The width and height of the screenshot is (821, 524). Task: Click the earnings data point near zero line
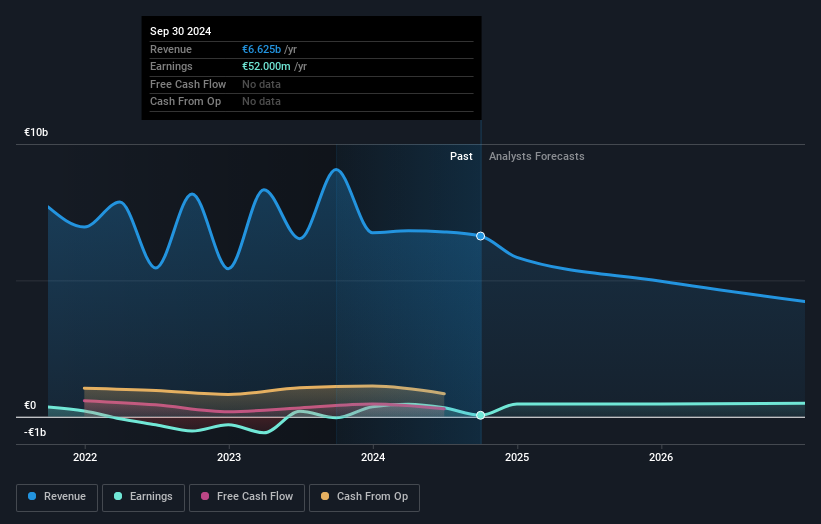[x=480, y=415]
